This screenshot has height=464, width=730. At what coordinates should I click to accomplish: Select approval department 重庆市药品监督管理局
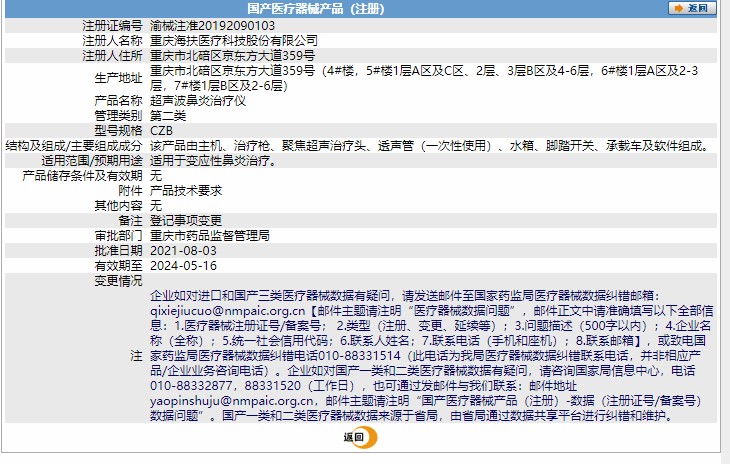[210, 235]
